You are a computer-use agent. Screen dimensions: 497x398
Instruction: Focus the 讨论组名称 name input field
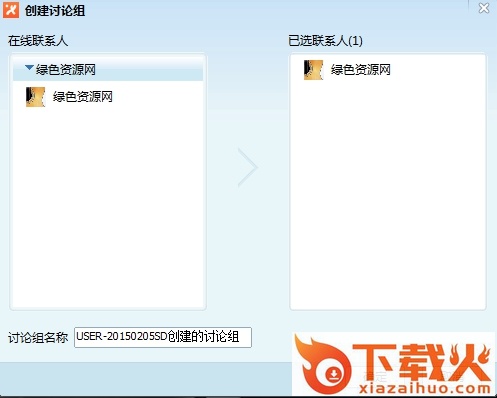[163, 337]
